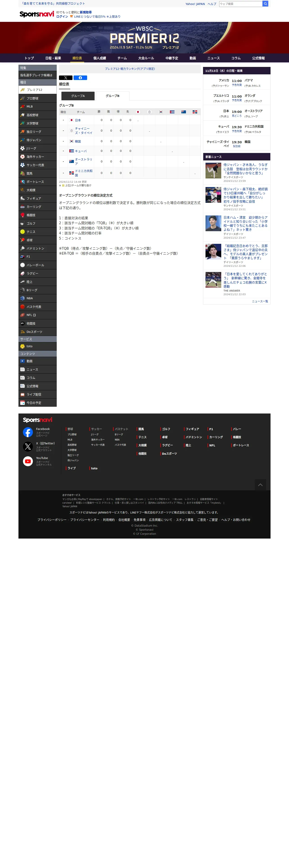The height and width of the screenshot is (868, 289).
Task: Open Jリーグ sidebar item
Action: click(37, 148)
